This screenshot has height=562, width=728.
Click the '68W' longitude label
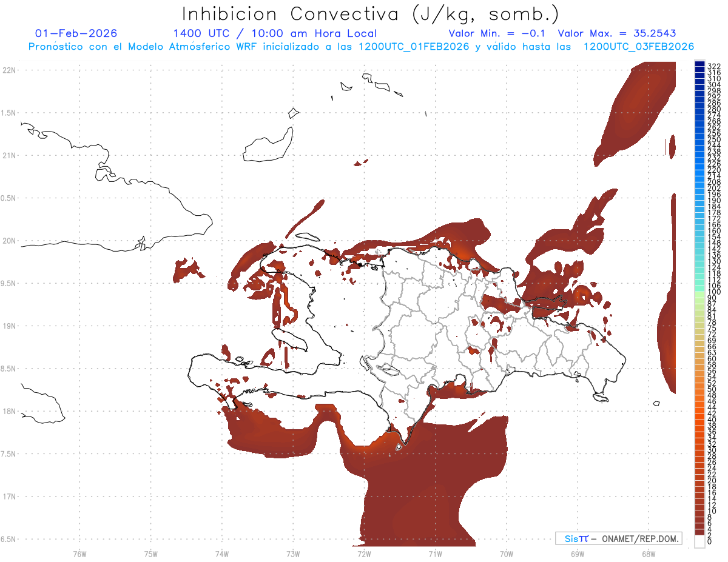pyautogui.click(x=649, y=554)
